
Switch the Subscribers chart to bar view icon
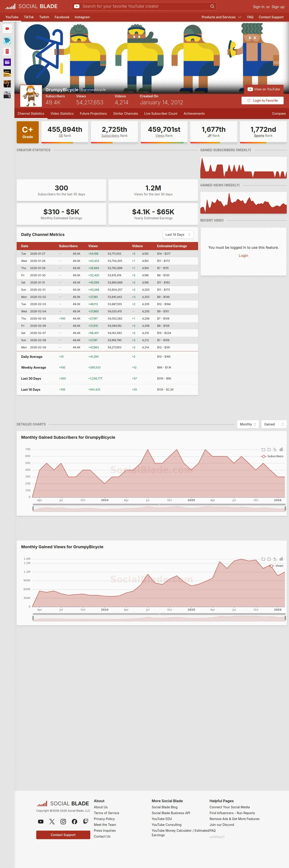pyautogui.click(x=281, y=450)
